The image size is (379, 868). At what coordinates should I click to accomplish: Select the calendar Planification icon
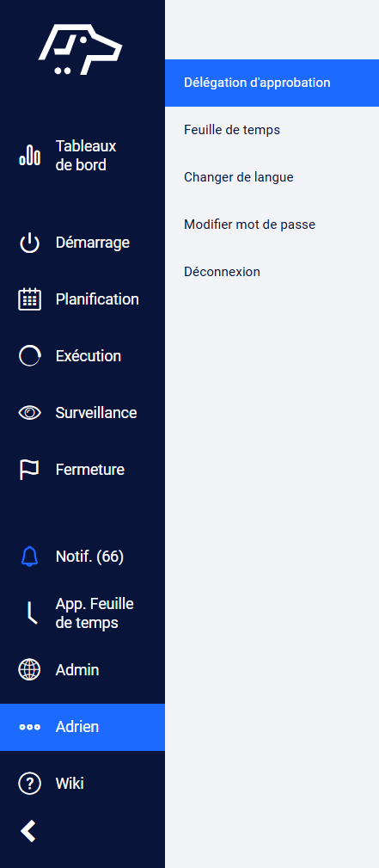[30, 299]
